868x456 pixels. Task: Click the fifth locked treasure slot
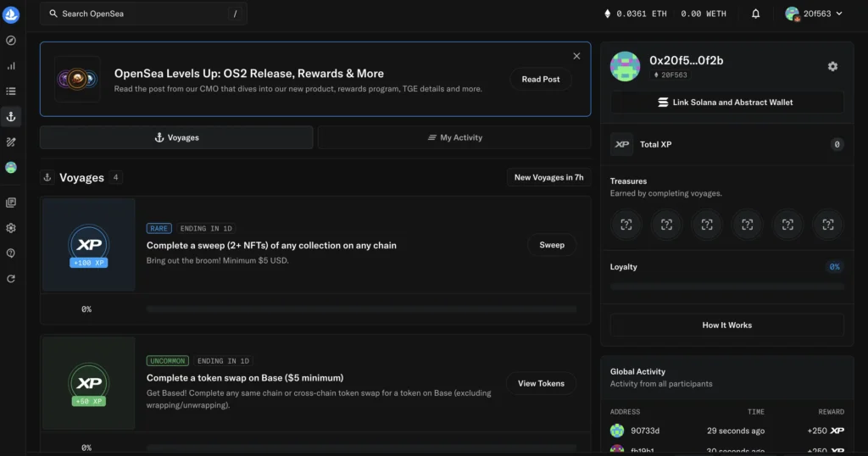pos(787,225)
